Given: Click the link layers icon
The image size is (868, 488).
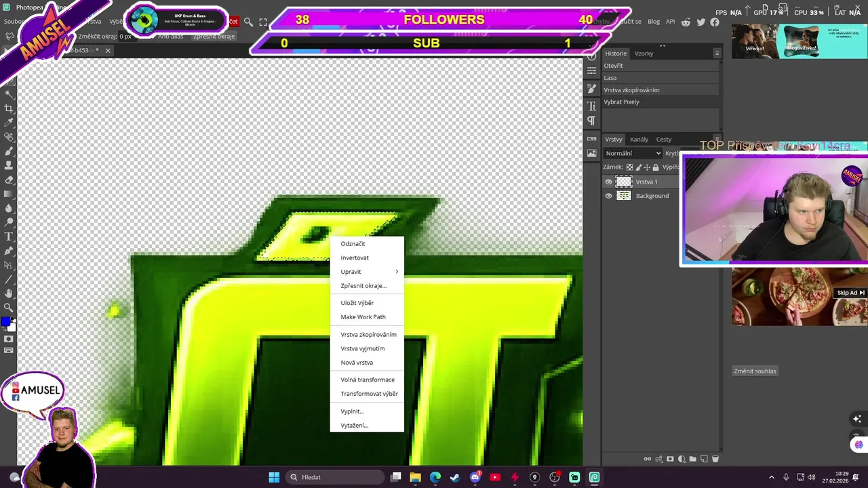Looking at the screenshot, I should [648, 459].
